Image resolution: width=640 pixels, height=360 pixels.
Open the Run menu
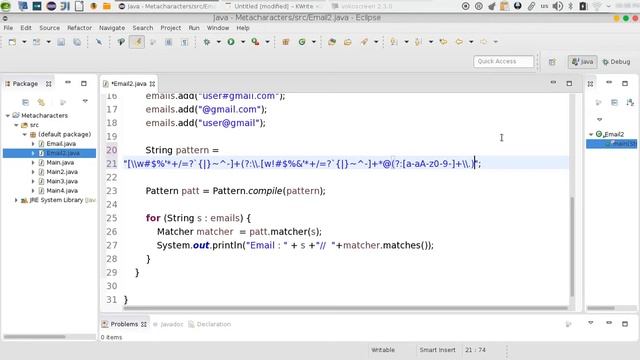(x=194, y=28)
